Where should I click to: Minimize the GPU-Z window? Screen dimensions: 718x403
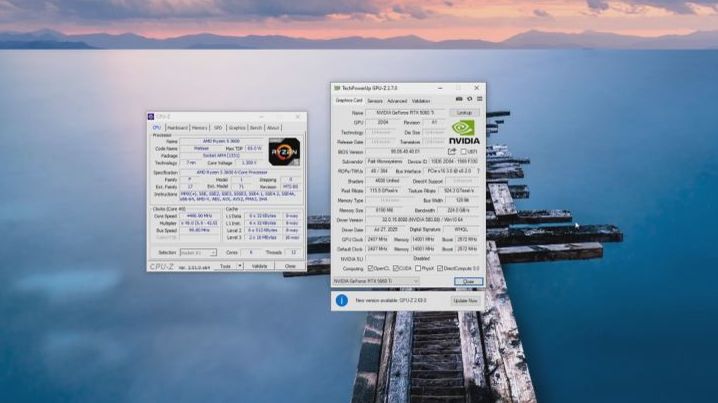point(440,87)
